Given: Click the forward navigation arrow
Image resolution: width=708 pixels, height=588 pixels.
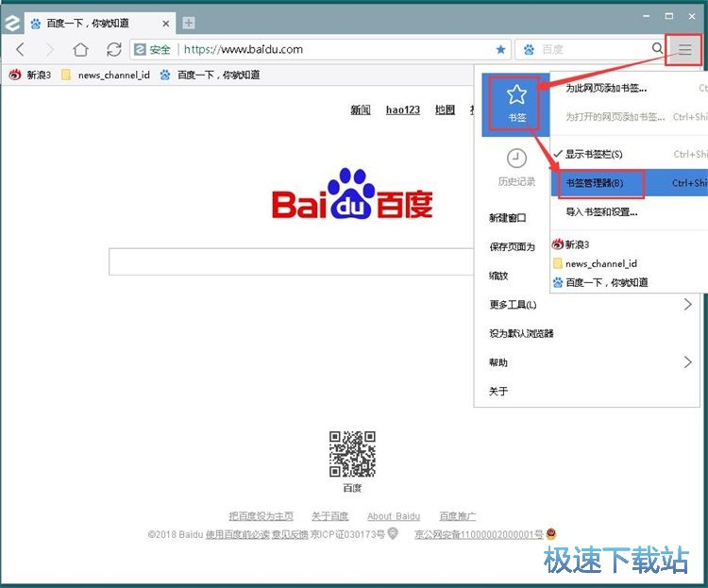Looking at the screenshot, I should point(49,49).
